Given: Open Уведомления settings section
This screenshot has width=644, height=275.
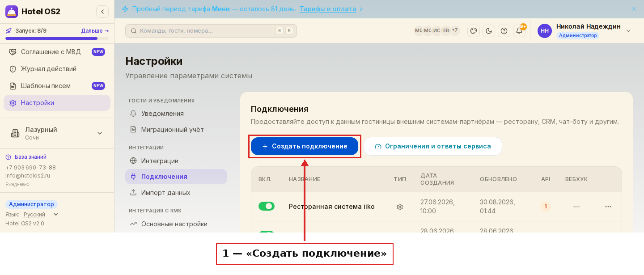Looking at the screenshot, I should point(176,114).
